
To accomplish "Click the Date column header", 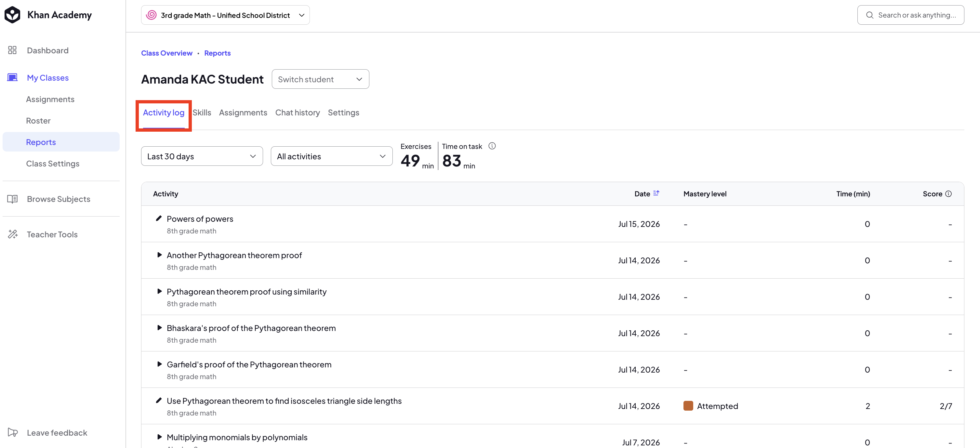I will [x=642, y=193].
